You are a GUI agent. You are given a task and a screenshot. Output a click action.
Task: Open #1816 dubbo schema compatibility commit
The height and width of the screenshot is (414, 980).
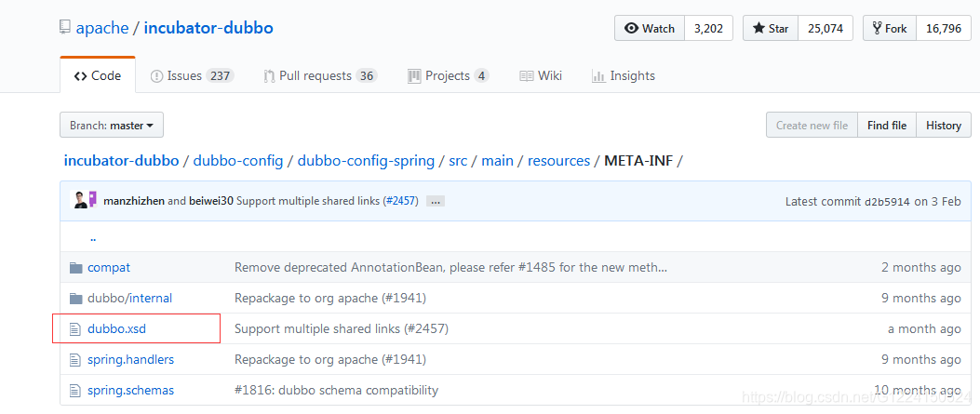[x=336, y=390]
